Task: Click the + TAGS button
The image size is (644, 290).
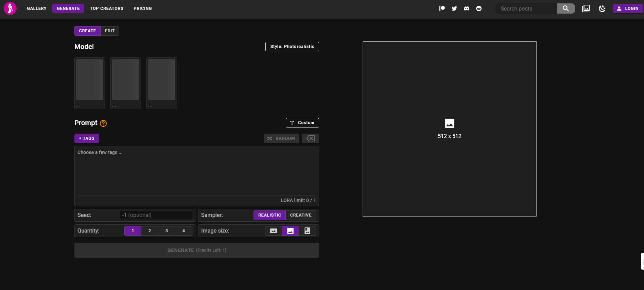Action: (87, 138)
